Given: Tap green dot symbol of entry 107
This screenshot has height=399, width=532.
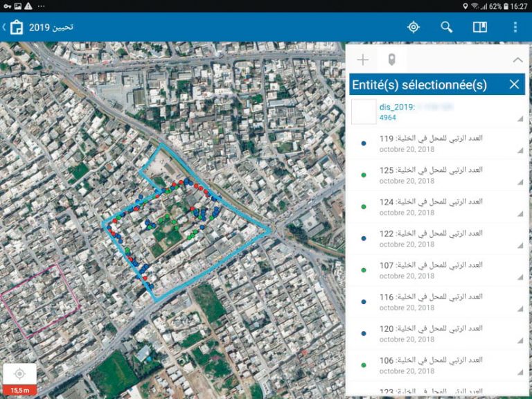Looking at the screenshot, I should click(364, 270).
